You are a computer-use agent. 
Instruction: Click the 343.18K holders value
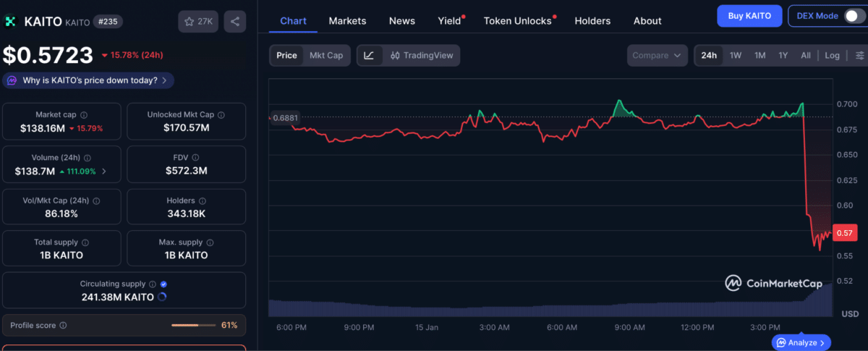186,213
